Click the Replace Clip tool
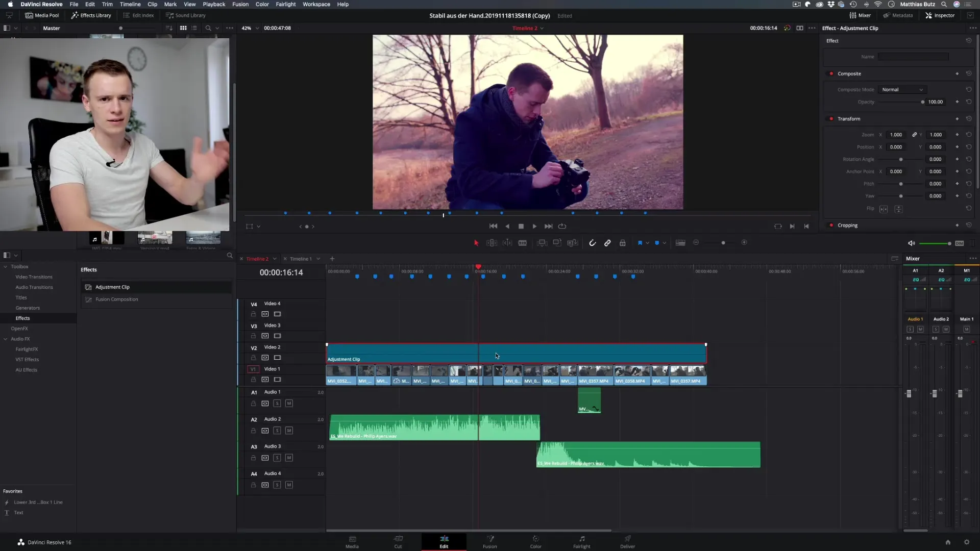Viewport: 980px width, 551px height. click(573, 243)
